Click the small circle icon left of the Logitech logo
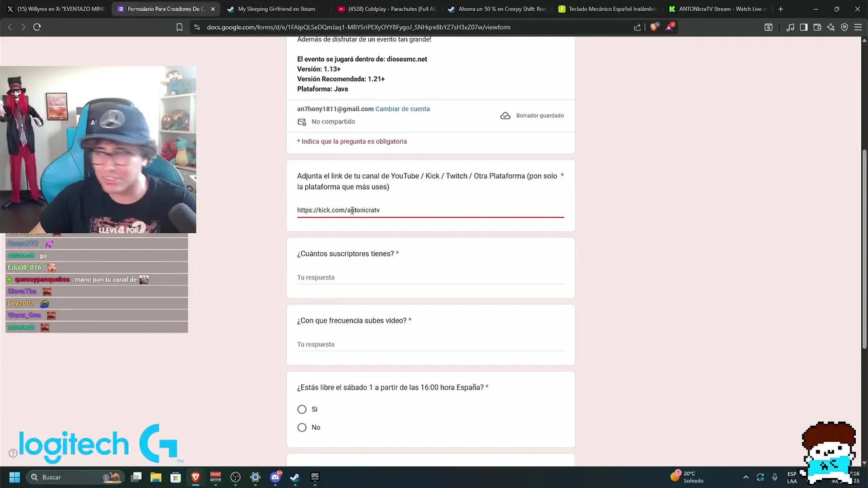Viewport: 868px width, 488px height. (x=13, y=453)
